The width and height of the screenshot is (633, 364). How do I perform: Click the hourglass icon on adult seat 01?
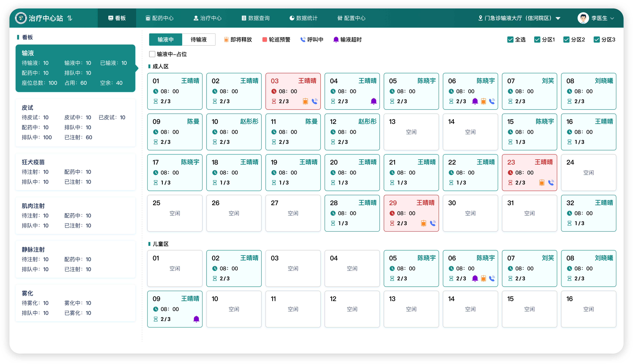[156, 101]
